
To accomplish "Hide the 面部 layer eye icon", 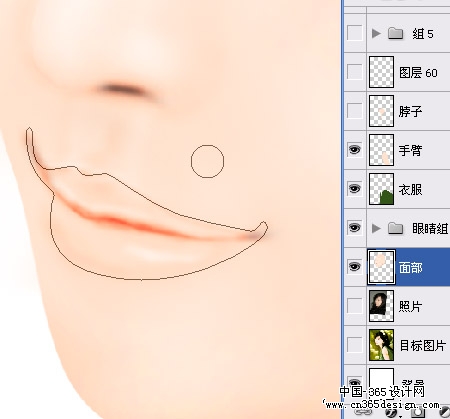I will [354, 267].
